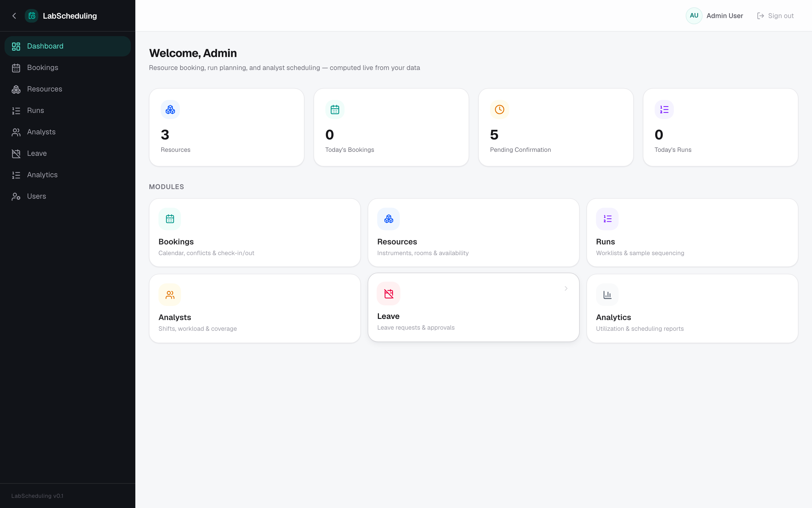Click the Sign out link
Image resolution: width=812 pixels, height=508 pixels.
775,16
